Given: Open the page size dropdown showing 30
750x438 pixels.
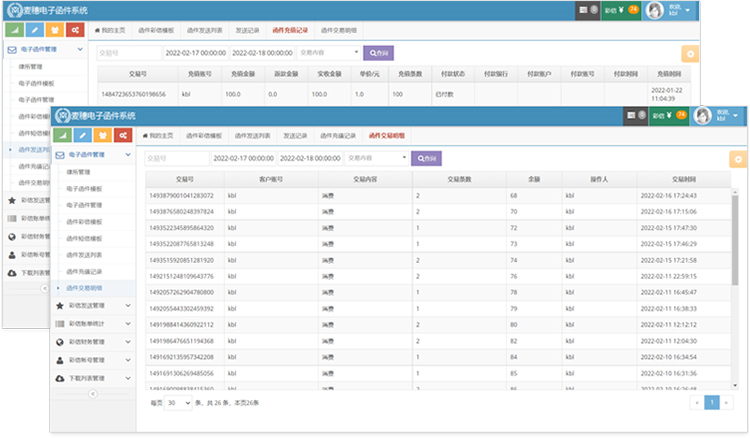Looking at the screenshot, I should [x=177, y=402].
